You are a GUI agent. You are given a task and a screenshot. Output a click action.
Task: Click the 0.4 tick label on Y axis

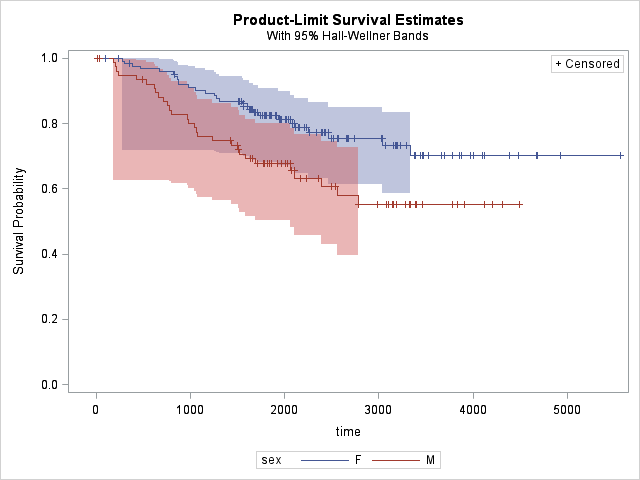coord(48,254)
